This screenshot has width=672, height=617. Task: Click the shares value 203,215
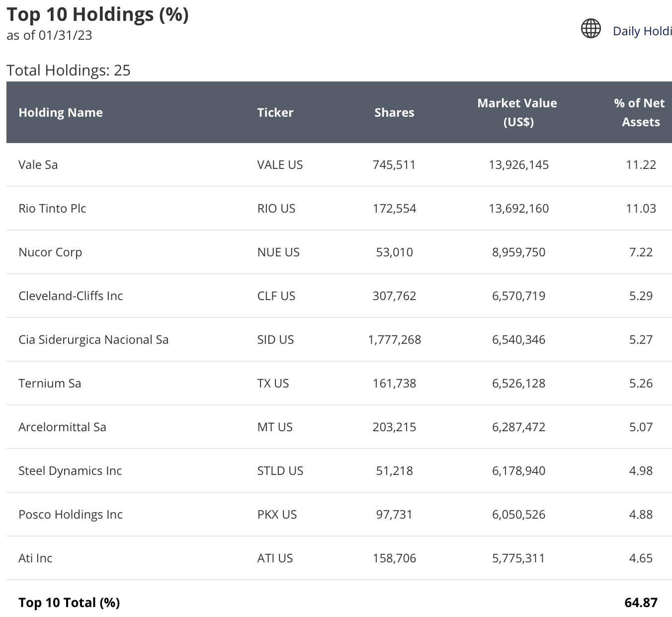[394, 427]
